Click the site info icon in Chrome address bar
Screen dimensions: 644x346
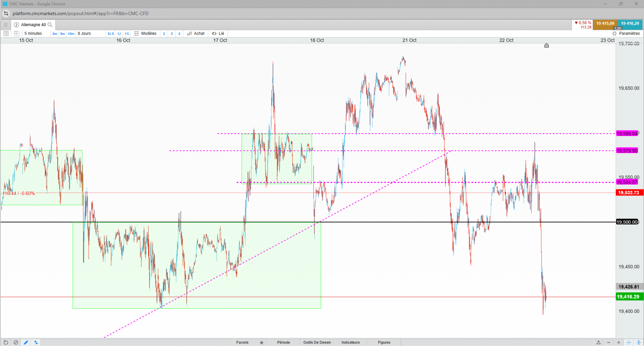(x=6, y=14)
